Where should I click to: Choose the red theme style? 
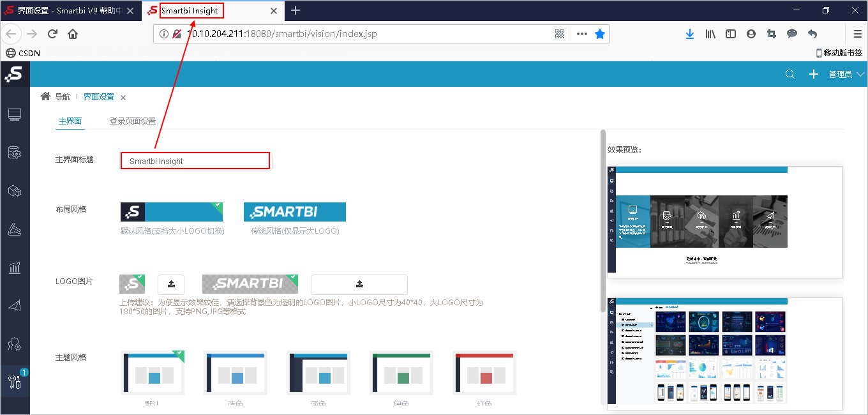pos(484,373)
